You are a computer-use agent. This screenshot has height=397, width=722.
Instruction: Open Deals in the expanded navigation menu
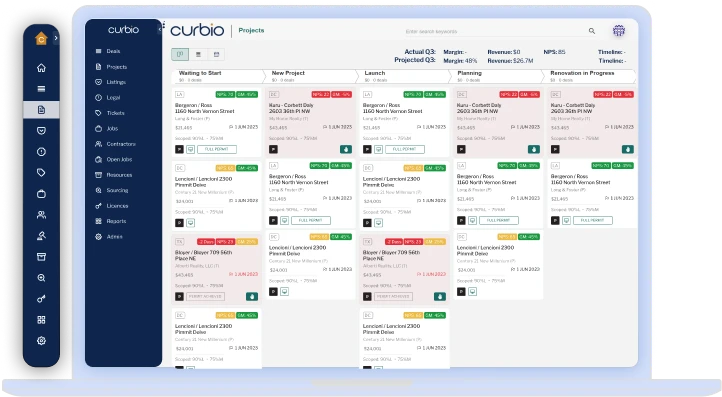click(108, 51)
